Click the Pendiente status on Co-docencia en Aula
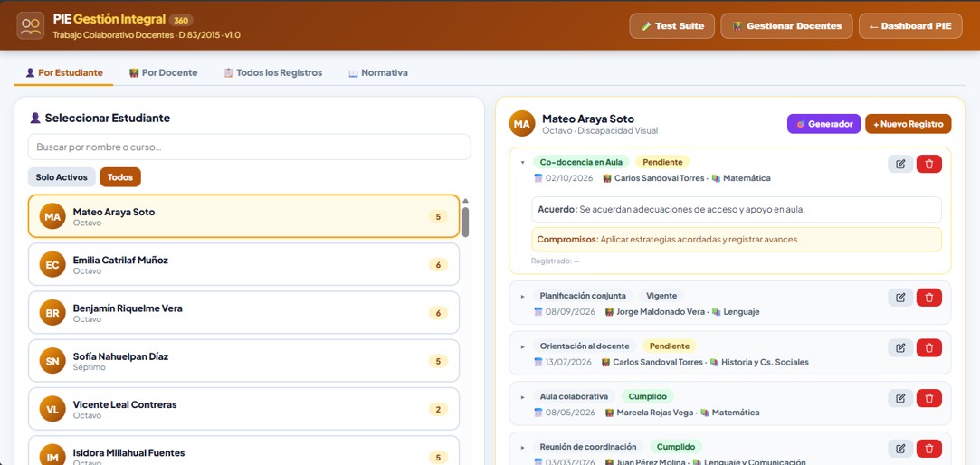 click(662, 162)
